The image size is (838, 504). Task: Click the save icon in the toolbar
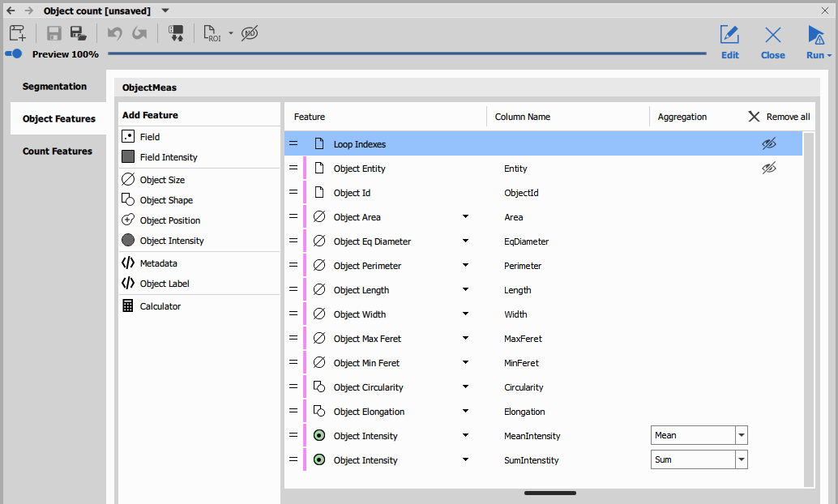coord(54,33)
